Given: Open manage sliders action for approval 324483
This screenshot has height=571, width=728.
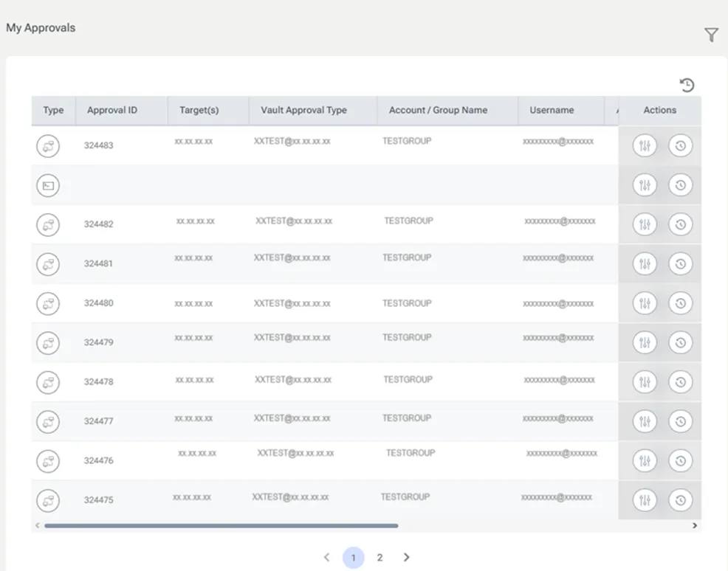Looking at the screenshot, I should tap(645, 145).
